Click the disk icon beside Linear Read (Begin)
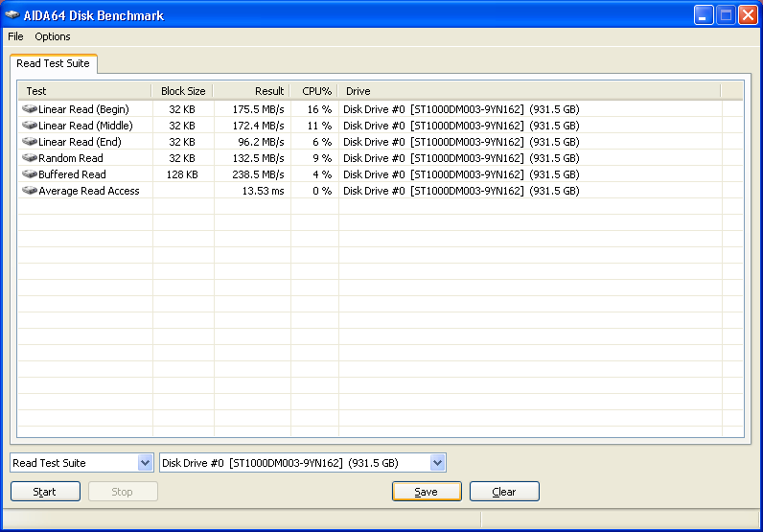This screenshot has height=532, width=763. [x=30, y=109]
